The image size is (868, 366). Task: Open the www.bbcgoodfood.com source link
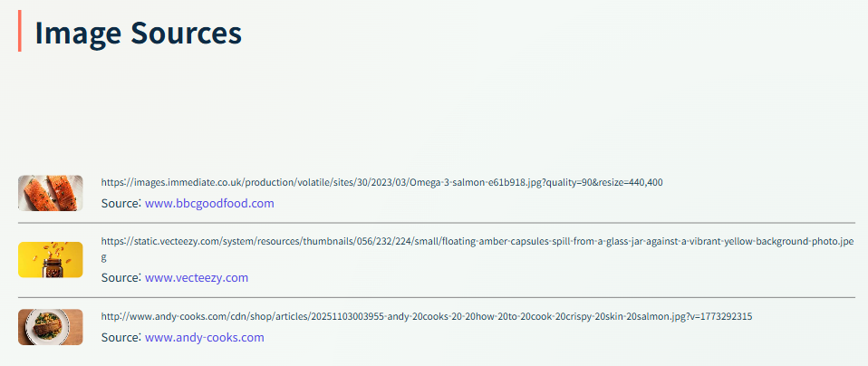(x=209, y=203)
